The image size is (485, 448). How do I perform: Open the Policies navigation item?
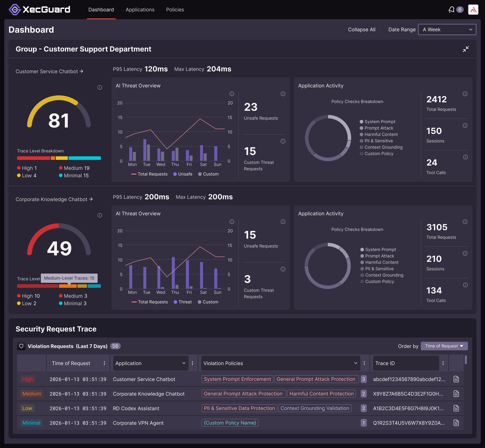[175, 9]
